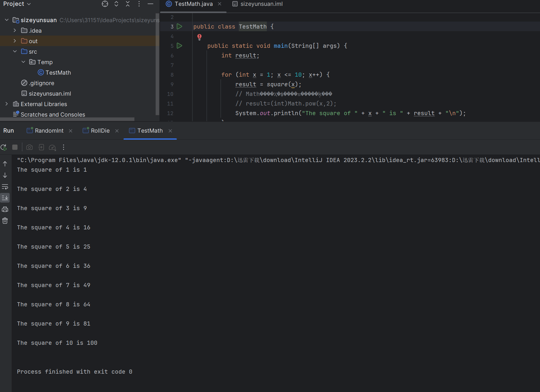Click the Select Opened File crosshair icon
The image size is (540, 392).
click(x=105, y=4)
